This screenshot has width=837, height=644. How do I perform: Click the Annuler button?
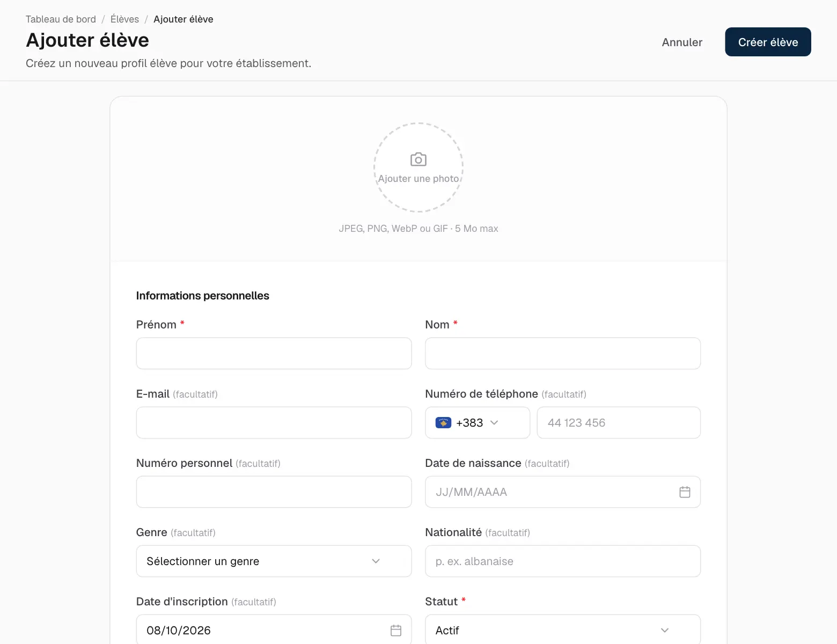click(x=682, y=42)
